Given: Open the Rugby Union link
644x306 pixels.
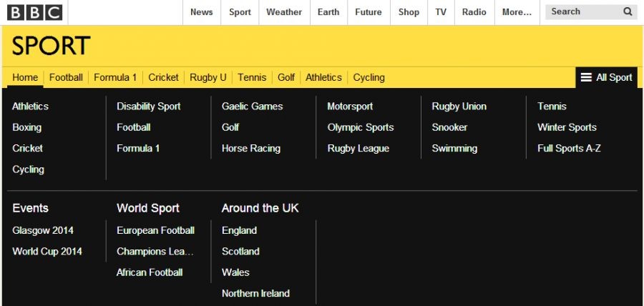Looking at the screenshot, I should [459, 107].
